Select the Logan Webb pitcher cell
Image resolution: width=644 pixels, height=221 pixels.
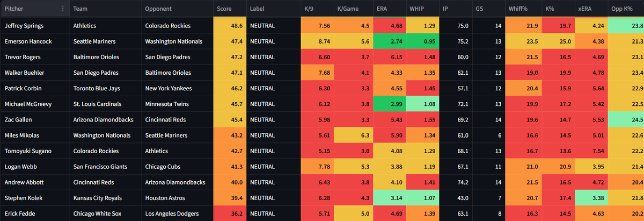(x=34, y=167)
